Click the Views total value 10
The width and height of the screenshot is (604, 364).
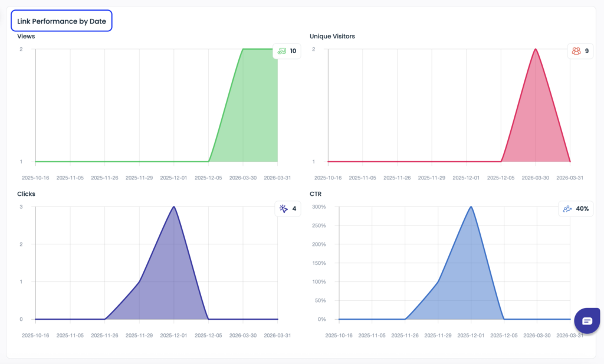(293, 51)
